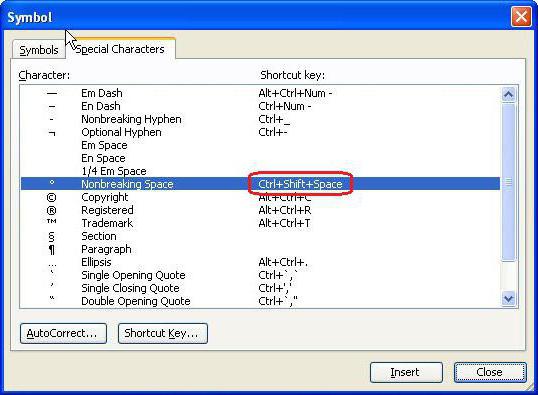The height and width of the screenshot is (395, 538).
Task: Choose the Trademark character row
Action: coord(260,223)
